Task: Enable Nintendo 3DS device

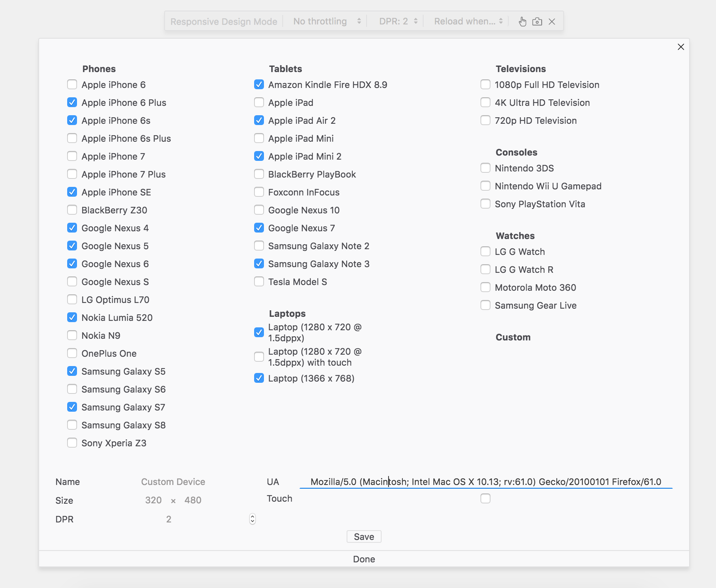Action: click(485, 168)
